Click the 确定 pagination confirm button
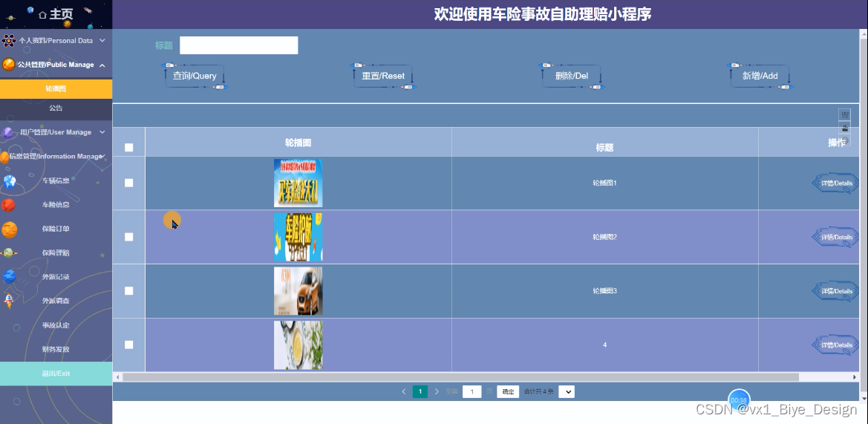The width and height of the screenshot is (868, 424). (508, 392)
